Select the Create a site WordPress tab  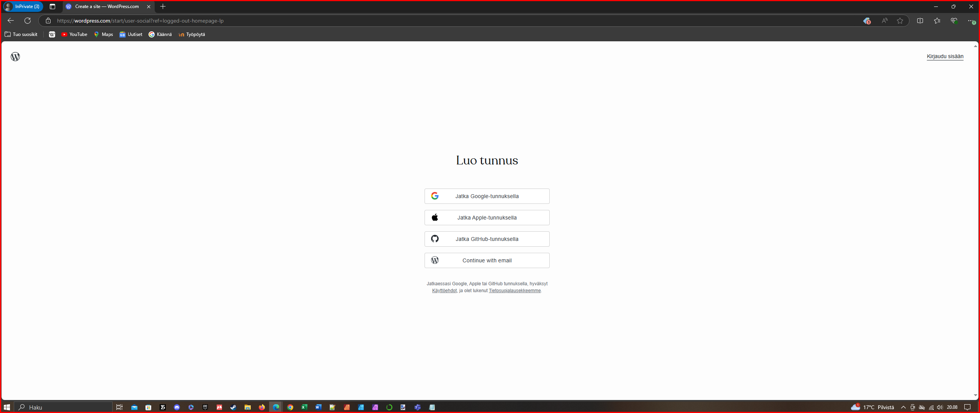coord(107,7)
